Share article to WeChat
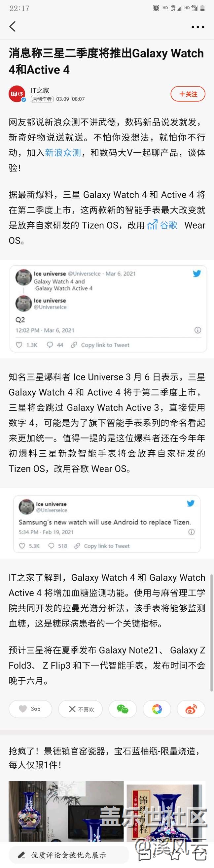The width and height of the screenshot is (214, 868). [x=123, y=709]
